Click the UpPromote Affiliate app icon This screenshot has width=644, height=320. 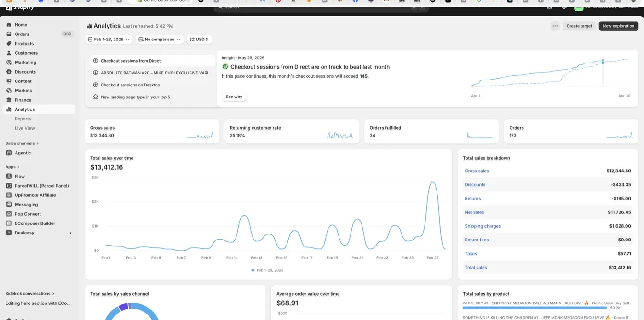[9, 195]
